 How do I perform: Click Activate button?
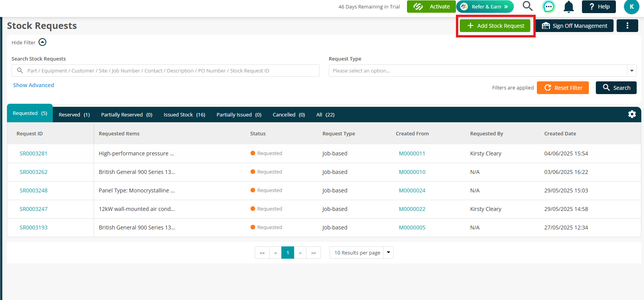432,7
